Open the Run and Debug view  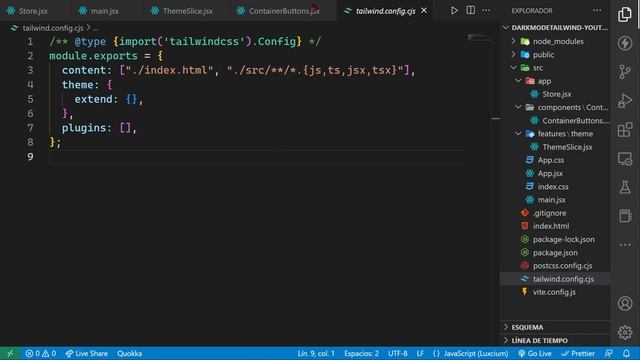[x=624, y=101]
